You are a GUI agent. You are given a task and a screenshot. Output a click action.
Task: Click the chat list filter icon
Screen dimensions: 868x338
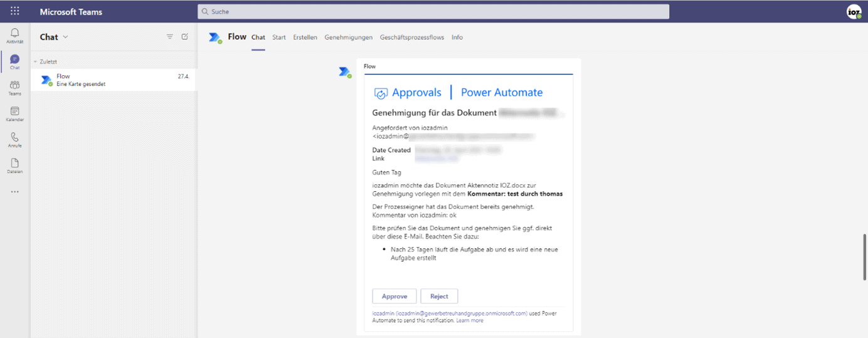pos(170,37)
